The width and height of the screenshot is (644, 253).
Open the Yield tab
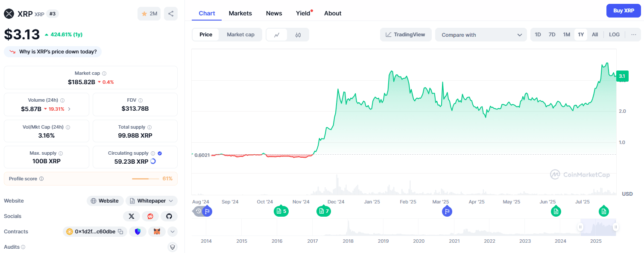303,13
